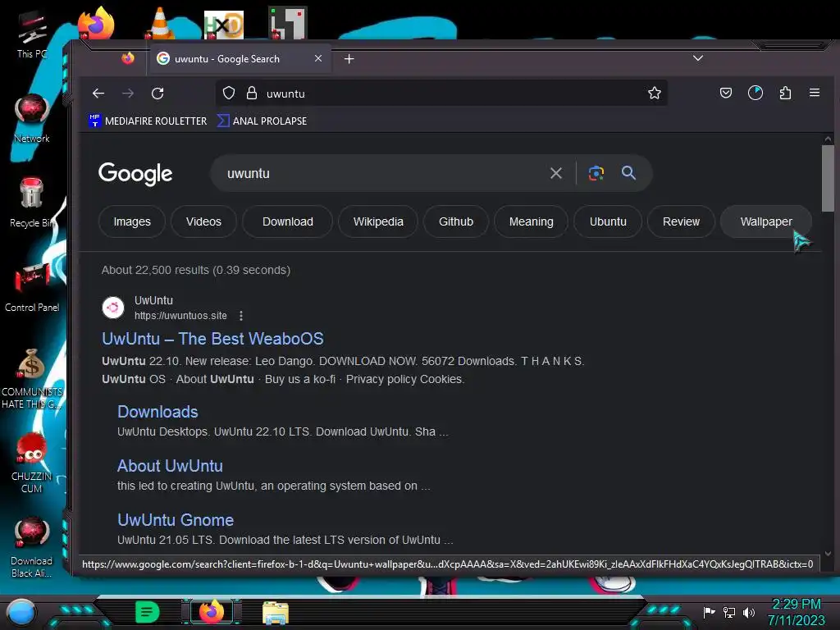
Task: Open MEDIAFIRE ROULETTER bookmark
Action: click(148, 121)
